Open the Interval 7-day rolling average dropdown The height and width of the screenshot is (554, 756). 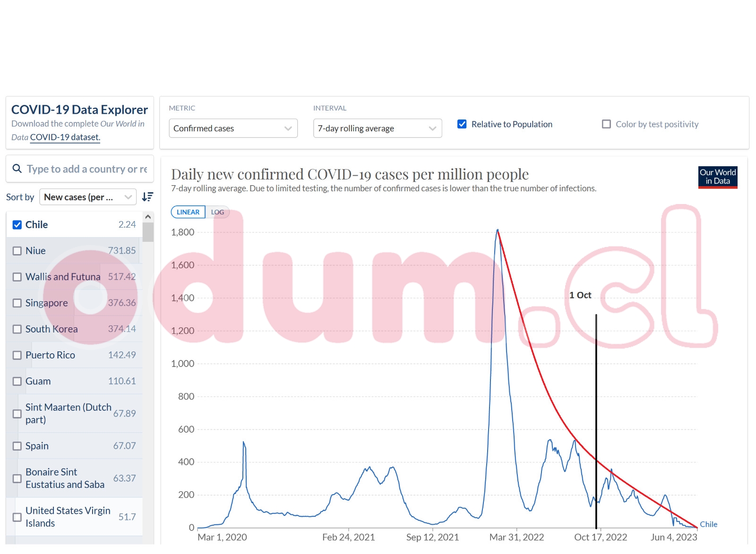(x=377, y=128)
